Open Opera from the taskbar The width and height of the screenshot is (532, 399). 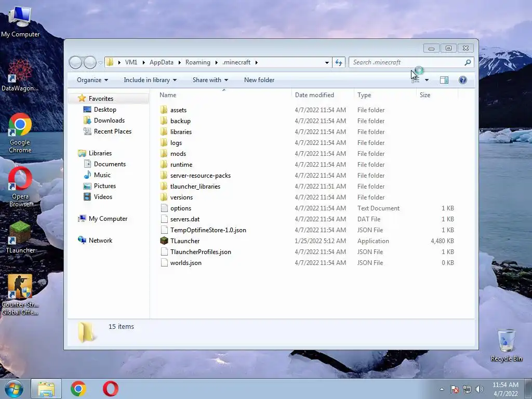pos(111,389)
